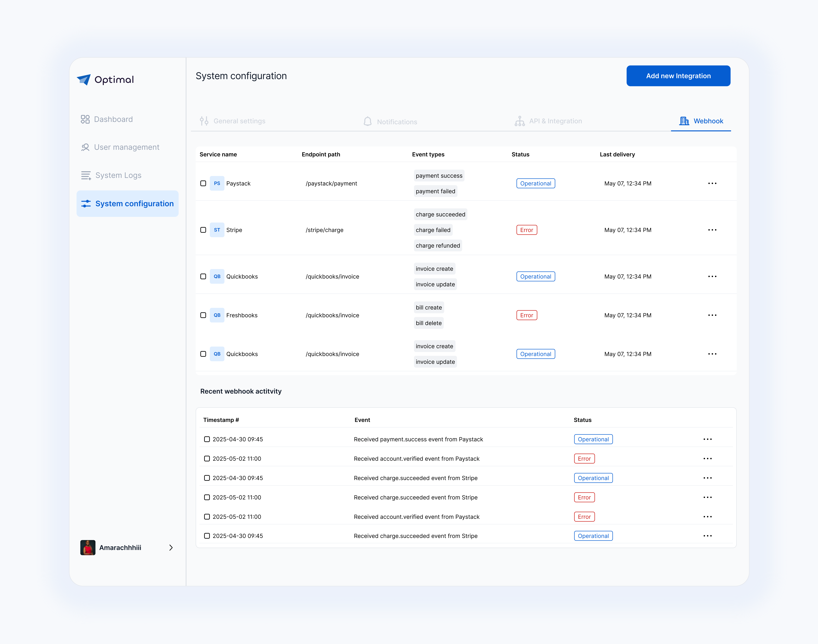Click the ST badge icon for Stripe
818x644 pixels.
[x=217, y=230]
